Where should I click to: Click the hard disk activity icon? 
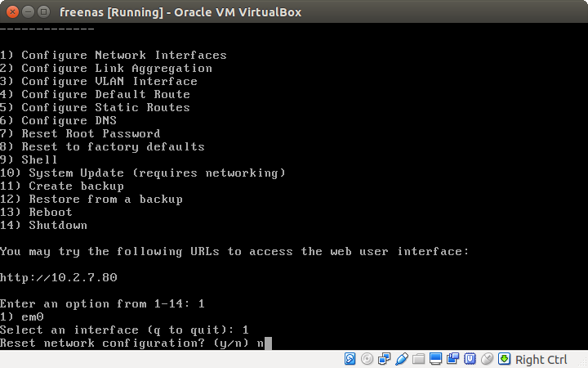click(350, 359)
